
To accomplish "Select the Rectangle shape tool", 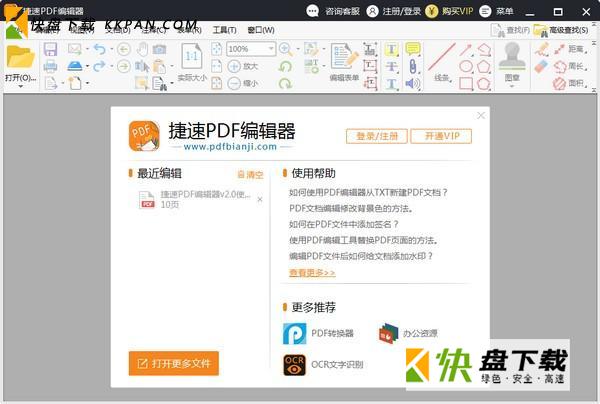I will pos(466,83).
